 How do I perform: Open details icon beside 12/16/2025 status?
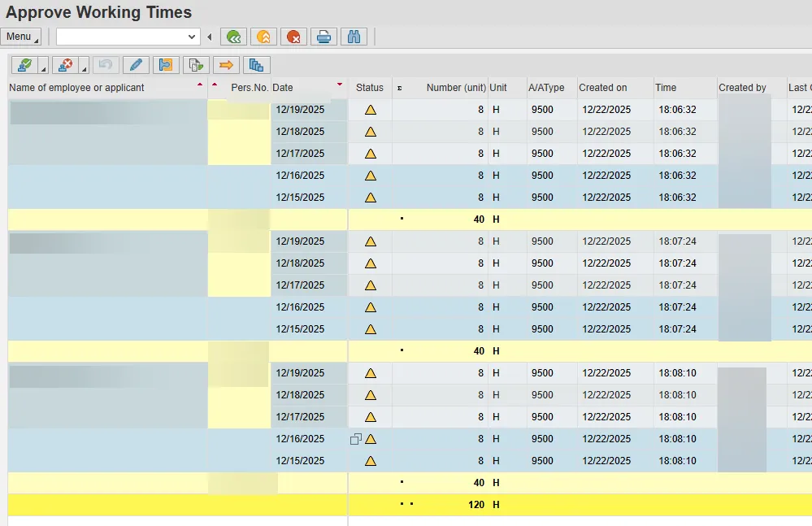(355, 439)
